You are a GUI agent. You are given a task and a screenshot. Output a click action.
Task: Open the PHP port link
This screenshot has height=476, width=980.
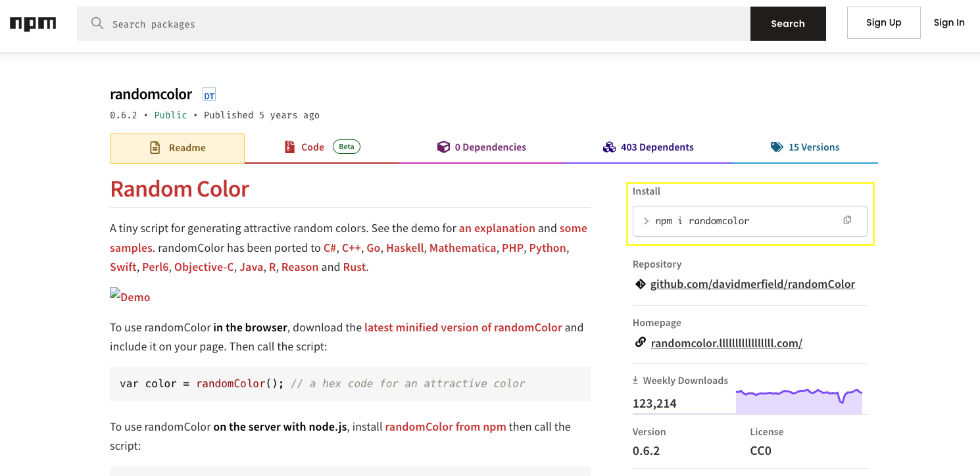513,248
